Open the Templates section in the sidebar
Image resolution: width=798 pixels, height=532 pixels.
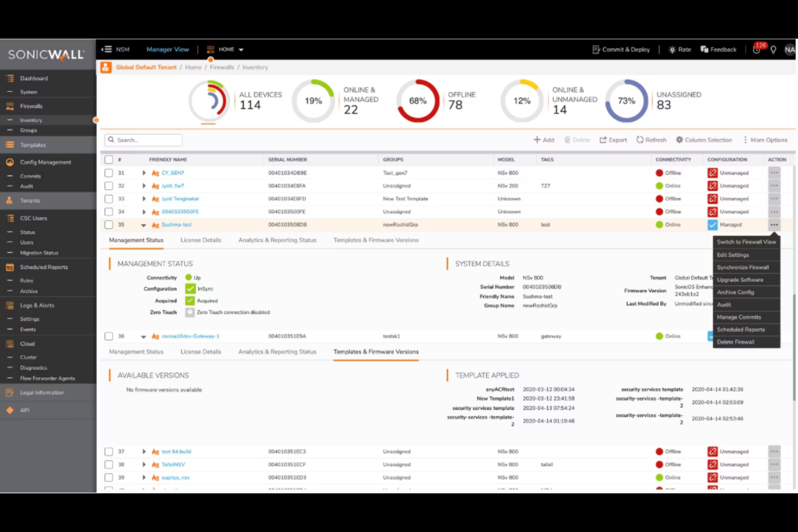click(x=32, y=144)
